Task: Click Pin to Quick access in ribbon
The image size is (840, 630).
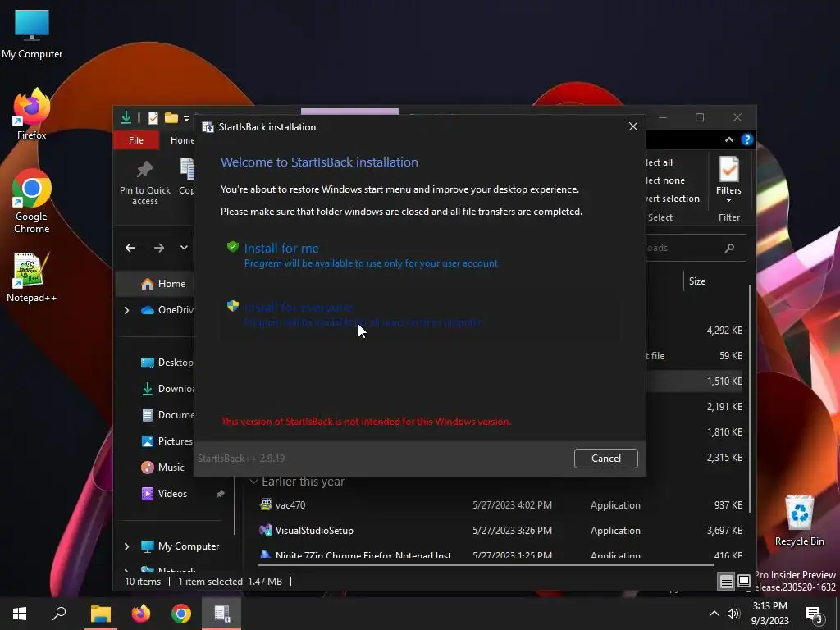Action: pos(144,183)
